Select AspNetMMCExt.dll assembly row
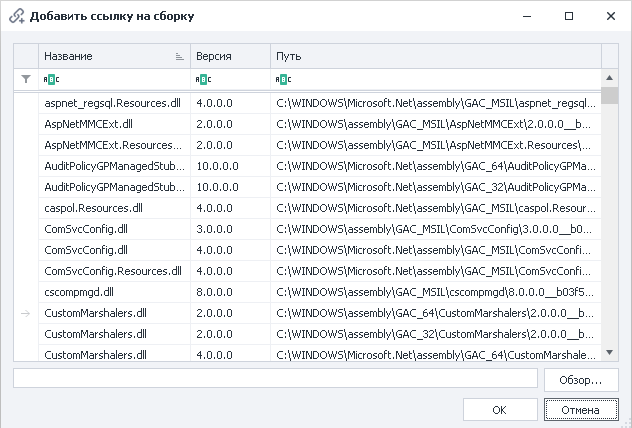Image resolution: width=632 pixels, height=428 pixels. tap(115, 124)
